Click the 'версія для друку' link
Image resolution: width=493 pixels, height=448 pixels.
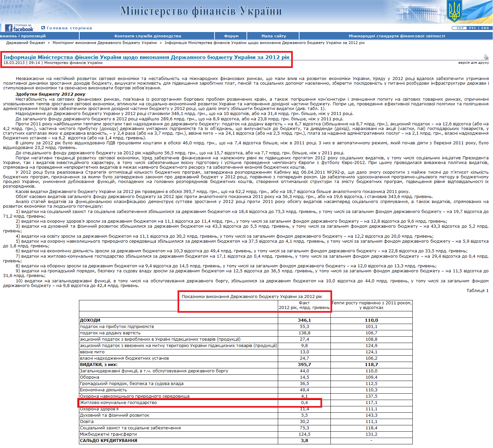click(x=473, y=63)
